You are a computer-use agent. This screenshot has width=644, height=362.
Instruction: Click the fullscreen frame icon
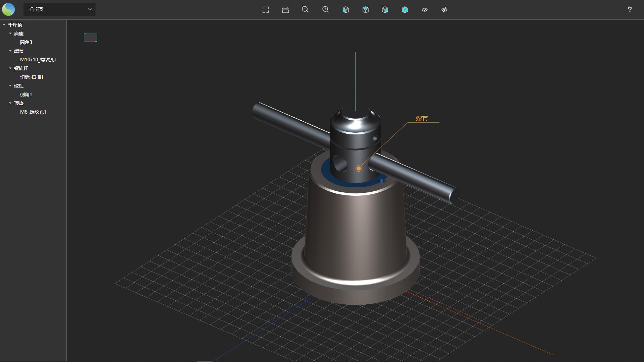tap(266, 10)
